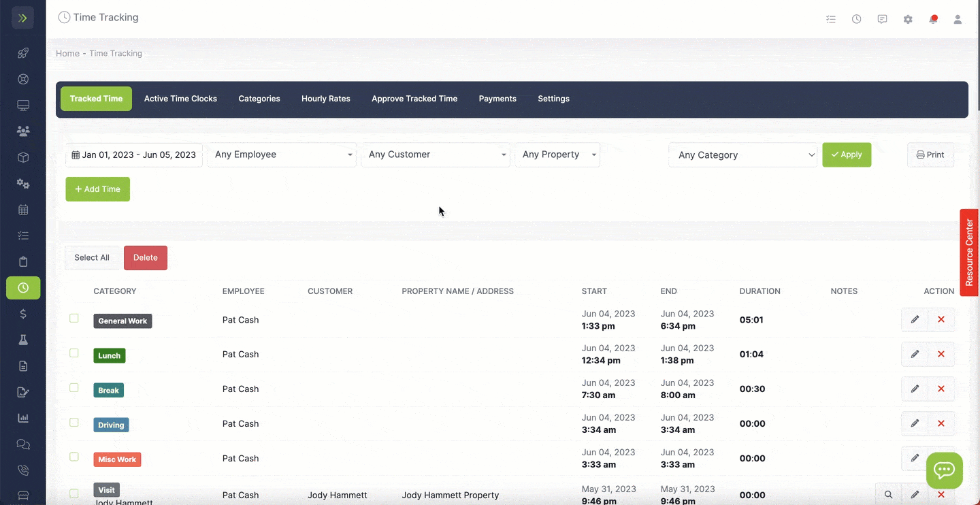Open the calendar grid icon in sidebar

click(23, 210)
